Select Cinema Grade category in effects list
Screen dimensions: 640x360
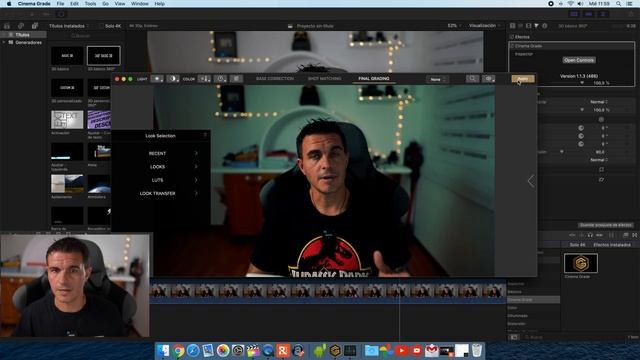[x=533, y=300]
